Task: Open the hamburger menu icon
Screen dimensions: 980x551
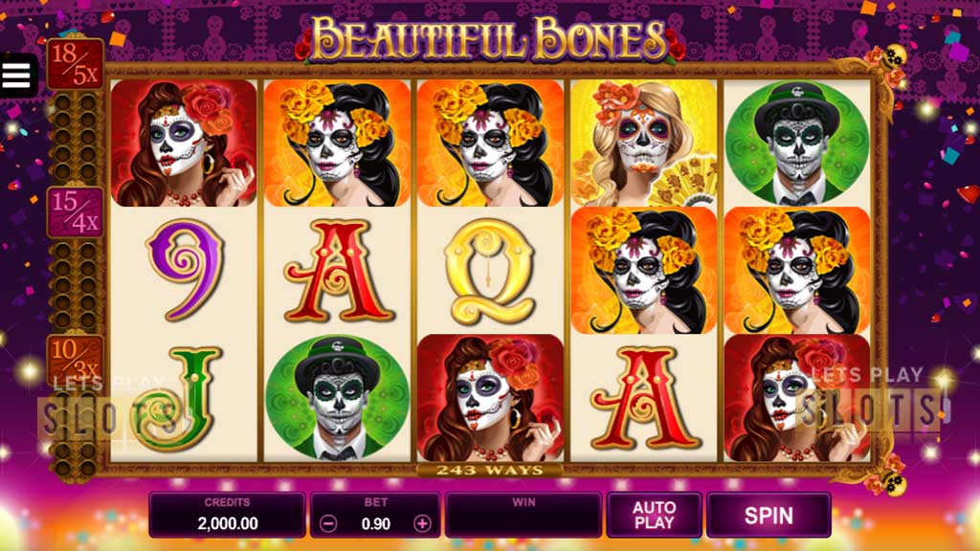Action: click(x=17, y=76)
